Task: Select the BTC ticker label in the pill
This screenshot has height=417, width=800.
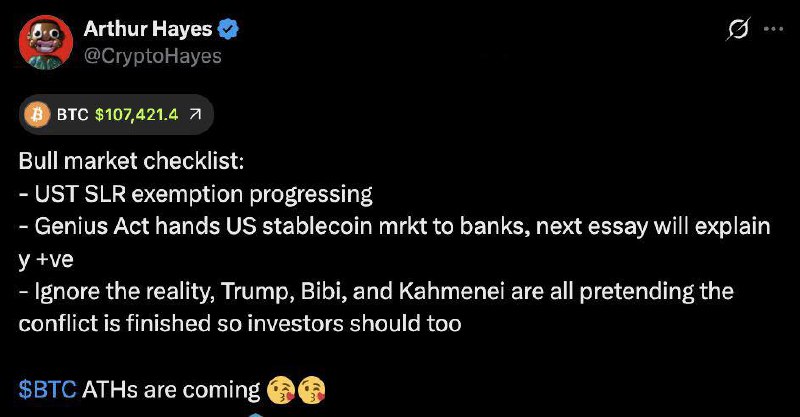Action: (x=72, y=114)
